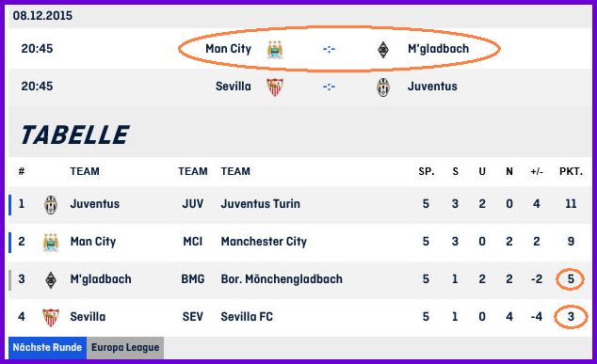
Task: Click M'gladbach crest in fixture row
Action: point(383,50)
